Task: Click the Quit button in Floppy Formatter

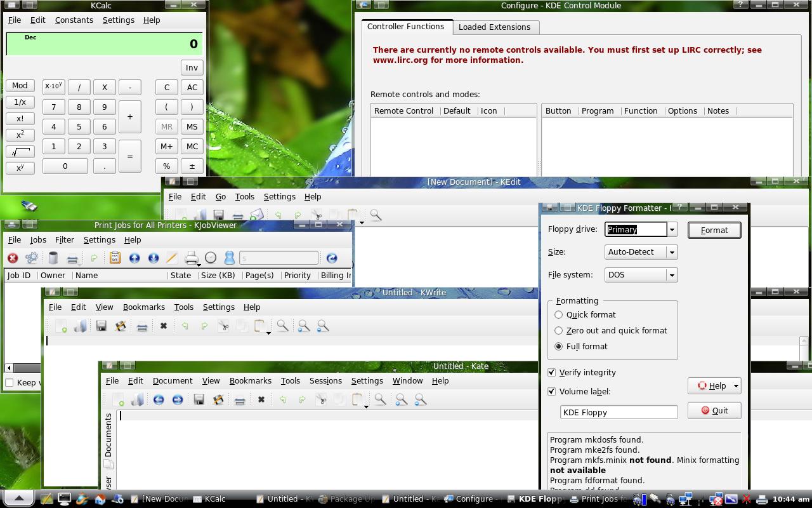Action: [x=714, y=410]
